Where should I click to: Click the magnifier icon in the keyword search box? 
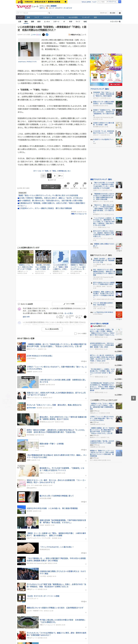(49, 13)
